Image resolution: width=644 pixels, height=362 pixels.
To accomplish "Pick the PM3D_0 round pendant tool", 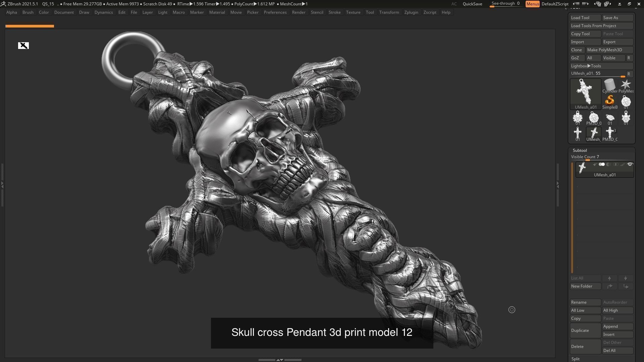I will [594, 118].
